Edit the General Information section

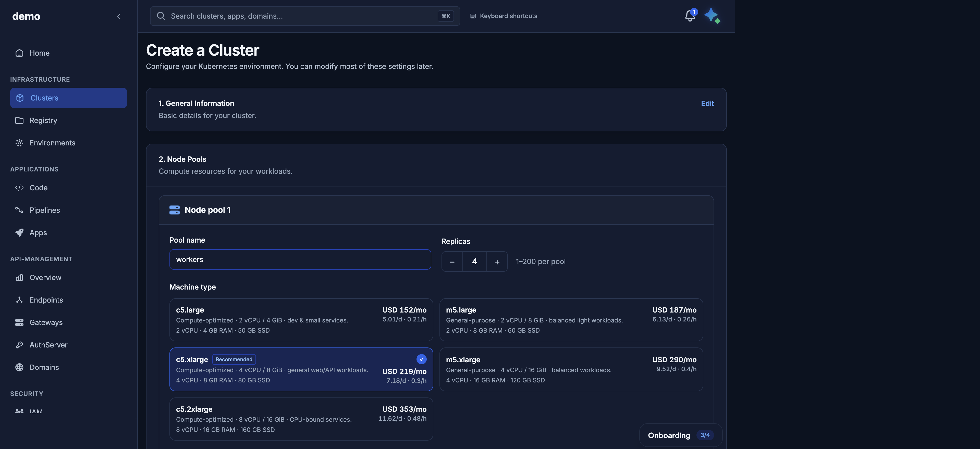click(x=707, y=103)
